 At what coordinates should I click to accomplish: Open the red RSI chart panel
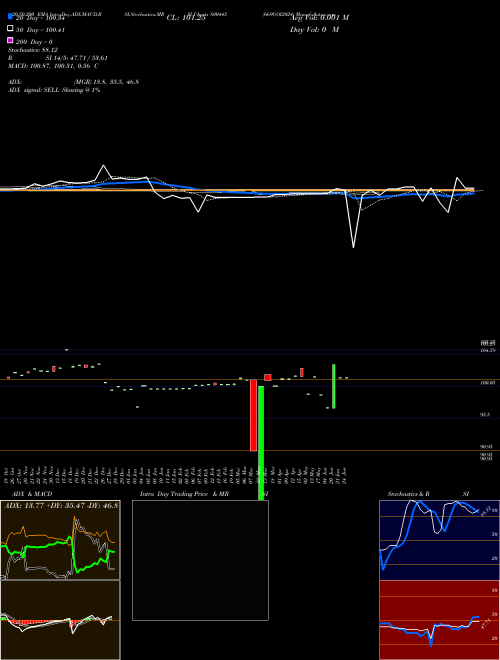(x=439, y=620)
